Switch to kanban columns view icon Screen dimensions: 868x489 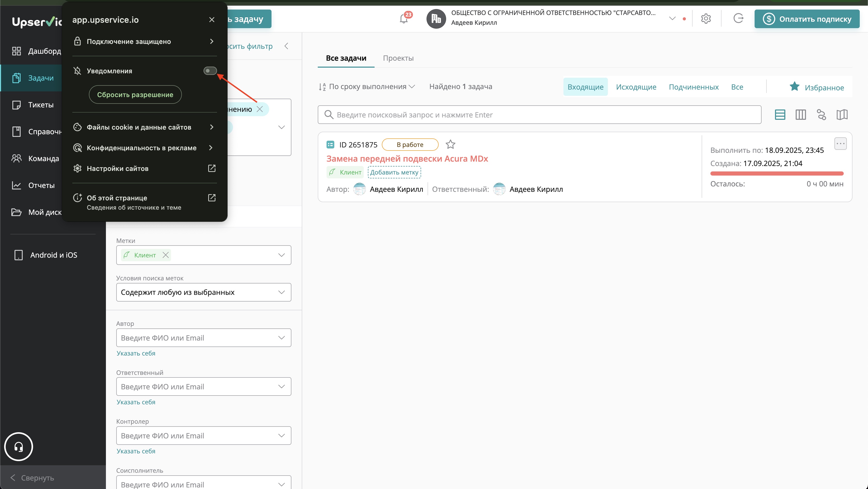pos(801,115)
